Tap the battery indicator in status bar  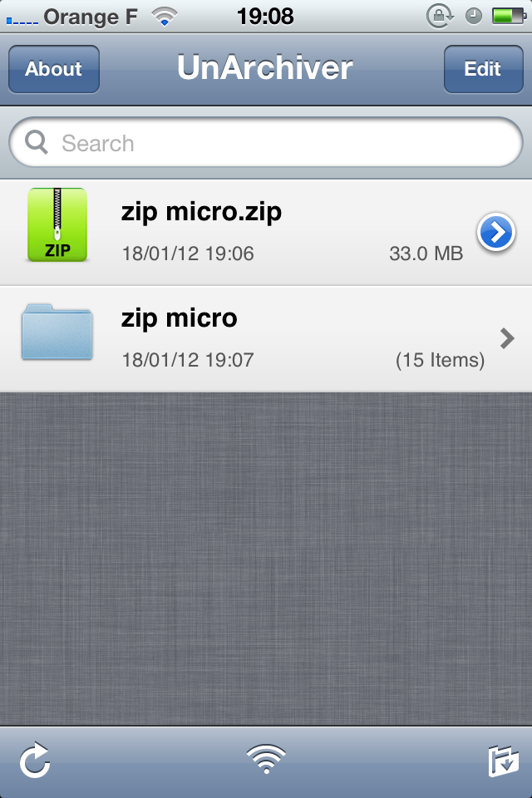[509, 17]
